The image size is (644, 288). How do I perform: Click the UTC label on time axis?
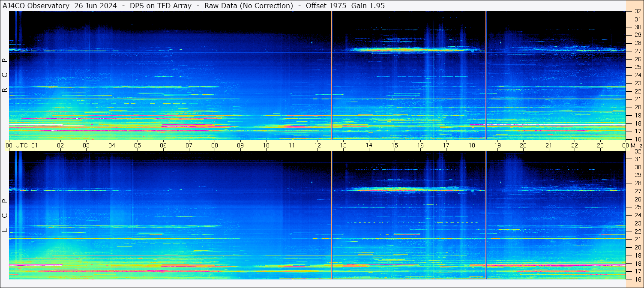click(21, 145)
